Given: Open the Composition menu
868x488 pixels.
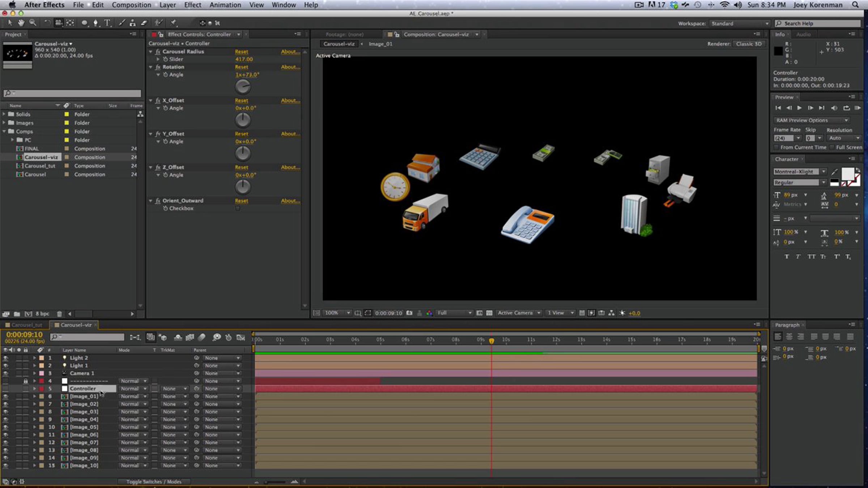Looking at the screenshot, I should (131, 5).
